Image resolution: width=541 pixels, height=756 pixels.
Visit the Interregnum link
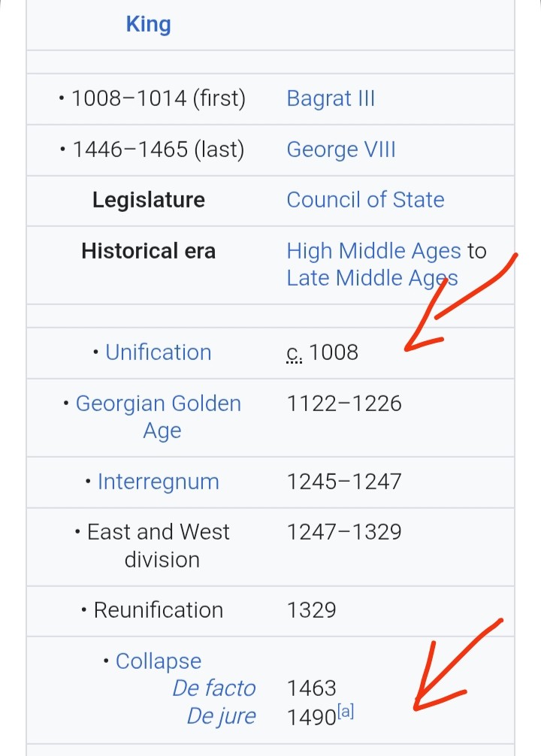[x=158, y=481]
